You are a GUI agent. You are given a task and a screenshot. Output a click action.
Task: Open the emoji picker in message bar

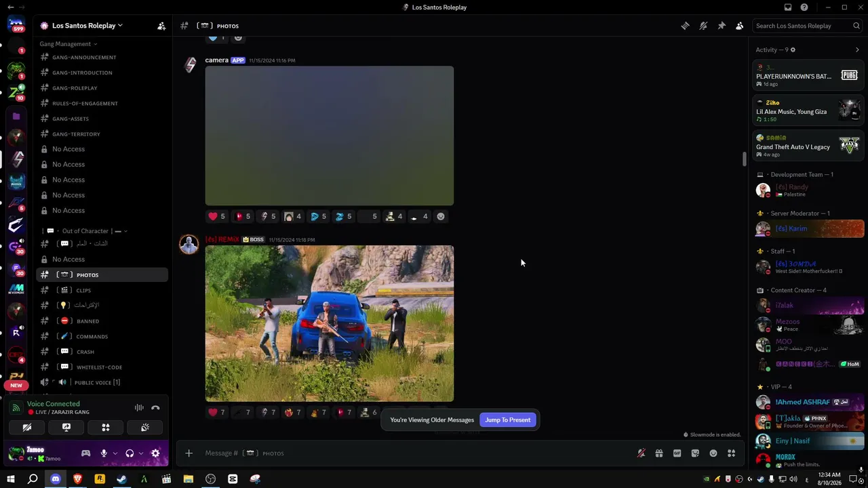pyautogui.click(x=713, y=453)
